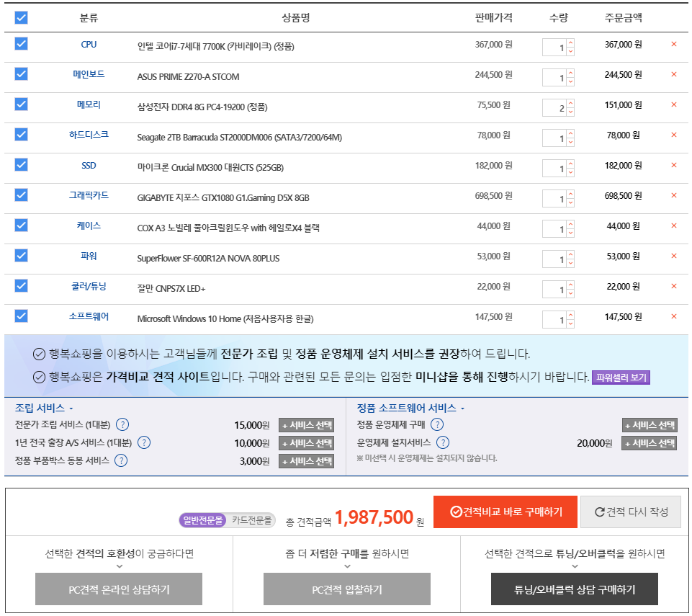Uncheck the 파워 row checkbox
Screen dimensions: 692x616
[21, 255]
